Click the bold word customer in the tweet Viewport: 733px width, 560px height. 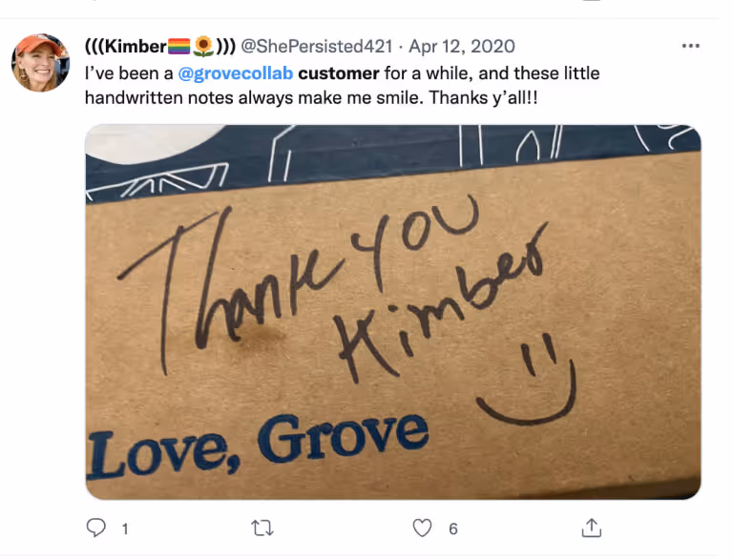coord(339,73)
